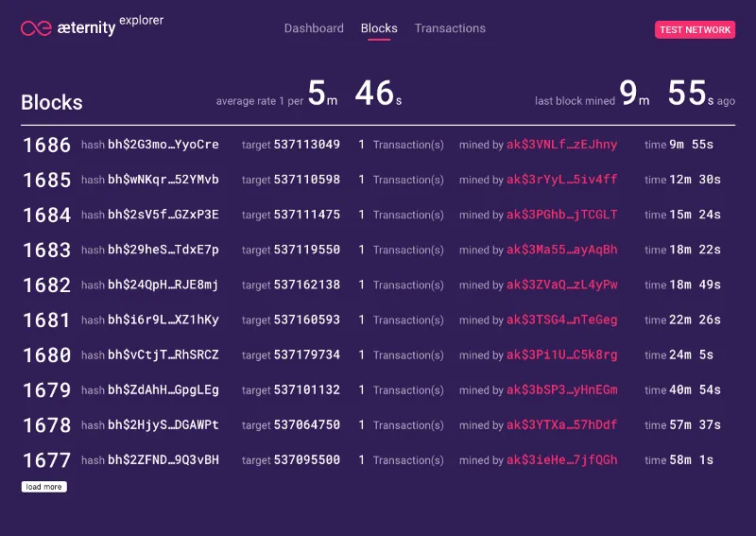Click the TEST NETWORK badge

695,29
